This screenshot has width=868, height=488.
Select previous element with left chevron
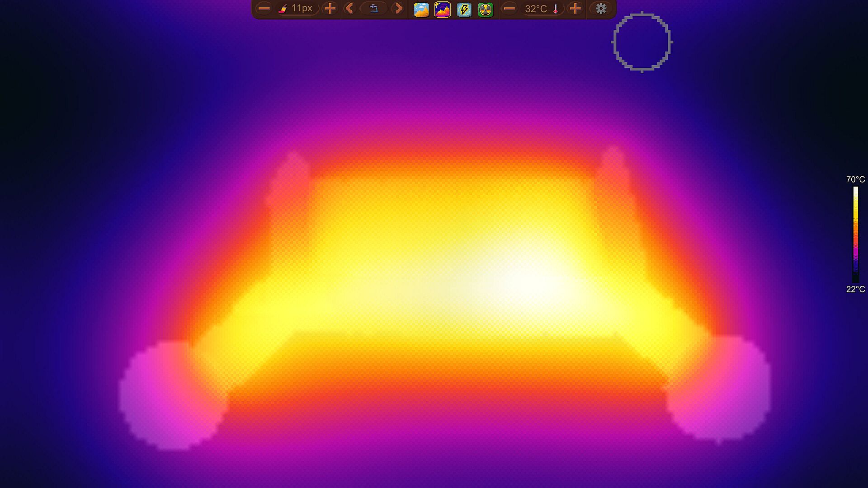349,9
